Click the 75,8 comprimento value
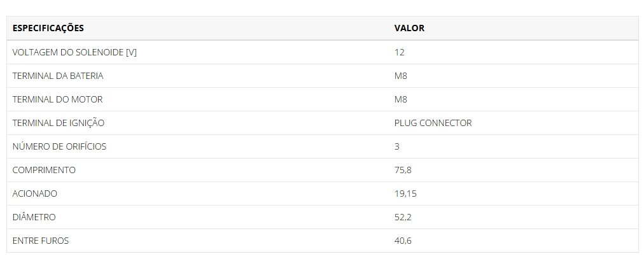 (402, 170)
